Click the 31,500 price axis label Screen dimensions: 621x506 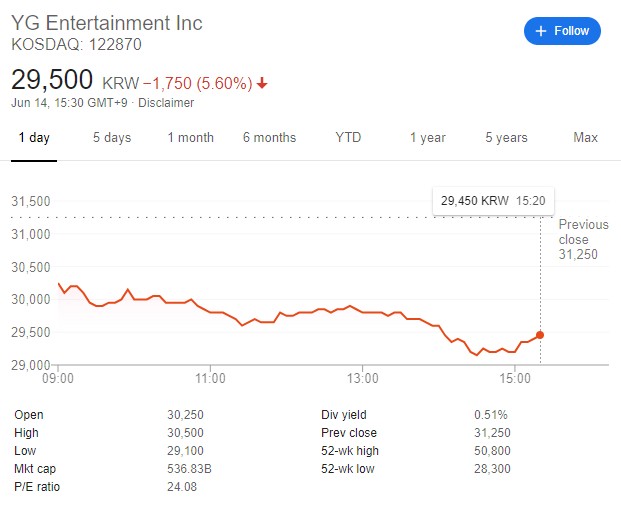pyautogui.click(x=31, y=202)
